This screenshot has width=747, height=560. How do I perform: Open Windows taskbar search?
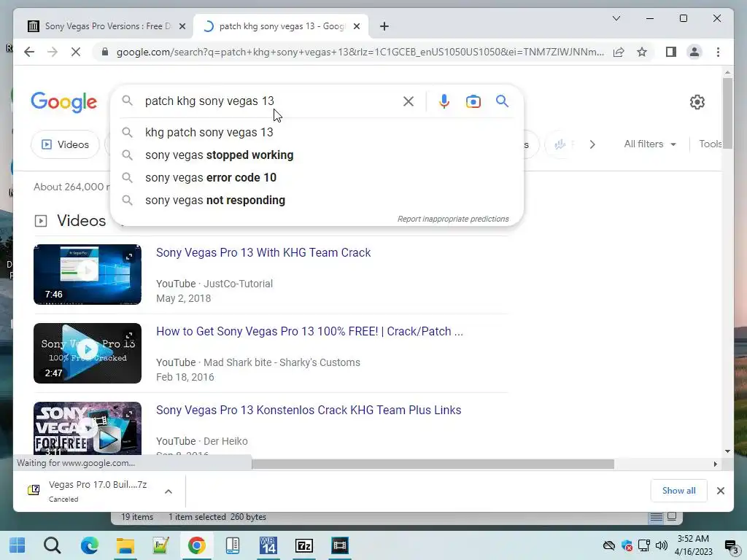(53, 545)
